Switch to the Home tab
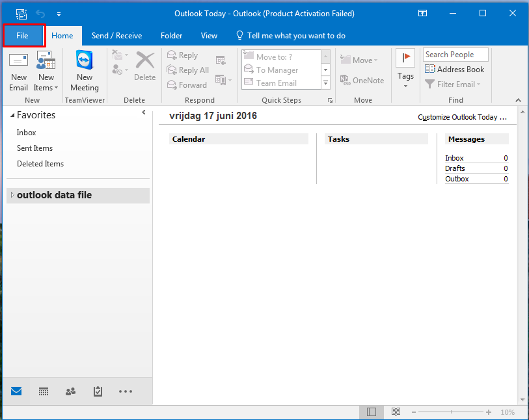The image size is (529, 420). pyautogui.click(x=62, y=36)
